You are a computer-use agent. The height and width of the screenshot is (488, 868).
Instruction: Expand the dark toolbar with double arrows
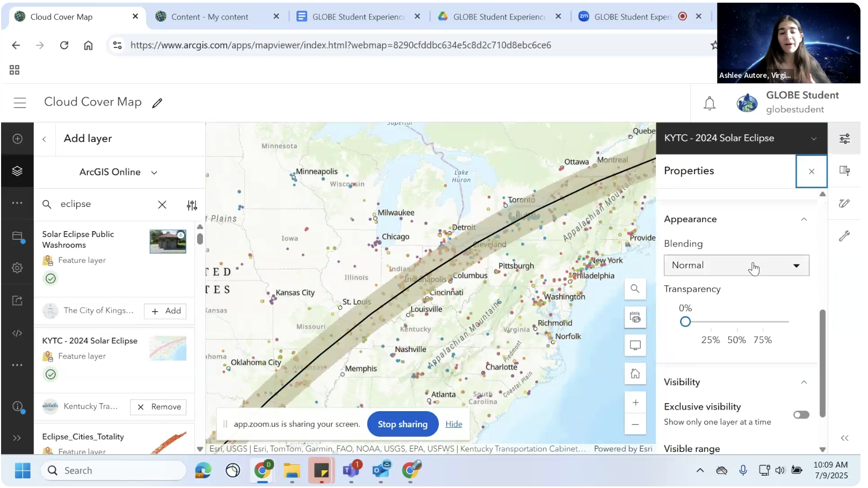click(x=17, y=438)
